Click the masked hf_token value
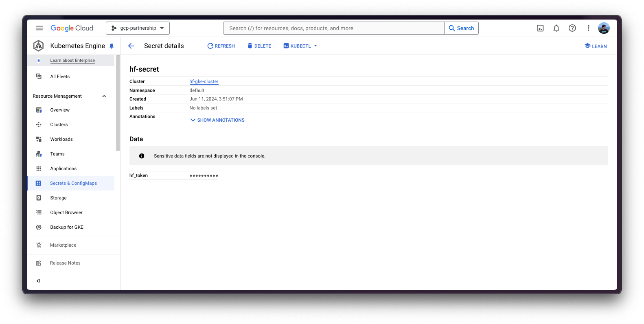Screen dimensions: 644x324 click(204, 175)
